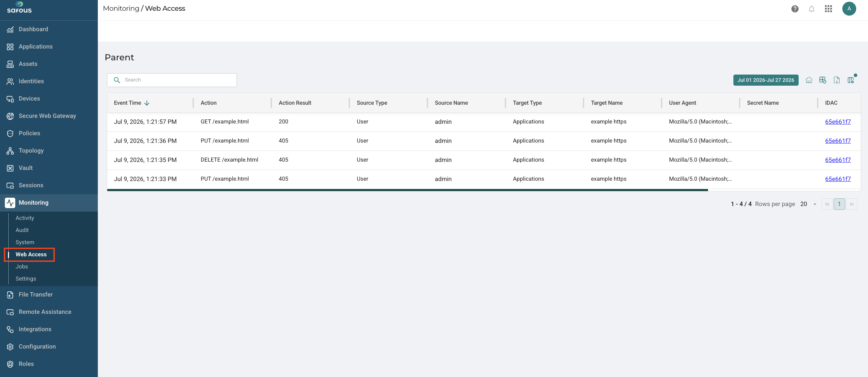Toggle Event Time sort arrow
This screenshot has width=868, height=377.
click(x=147, y=103)
